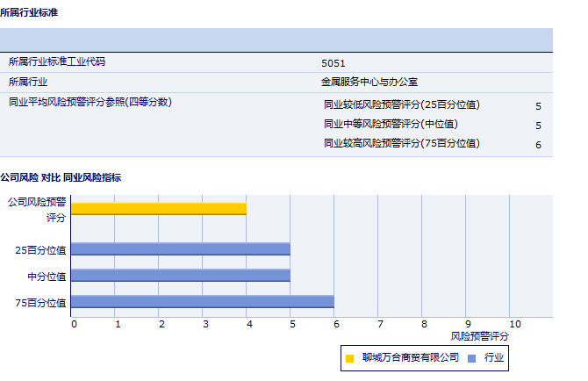Click the blue 中分位值 bar
The width and height of the screenshot is (588, 381).
(x=180, y=276)
